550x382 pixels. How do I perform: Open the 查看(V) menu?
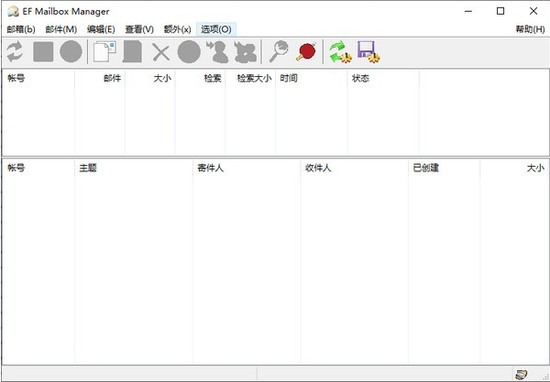(140, 29)
